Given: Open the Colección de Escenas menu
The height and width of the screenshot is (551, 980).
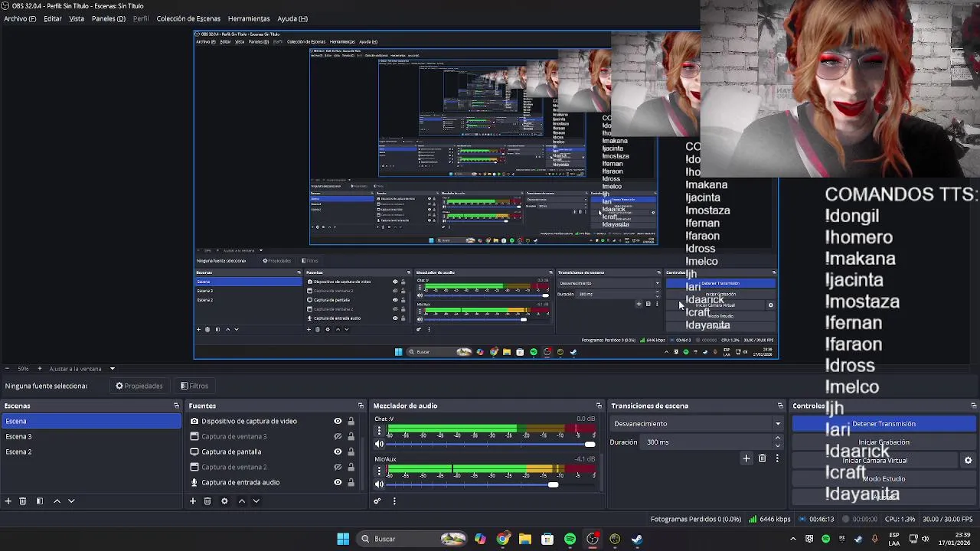Looking at the screenshot, I should point(188,18).
